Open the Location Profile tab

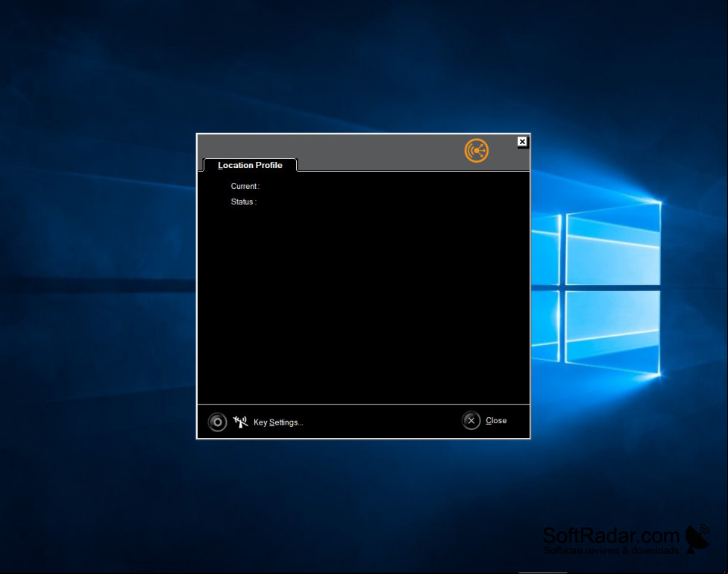(x=250, y=165)
